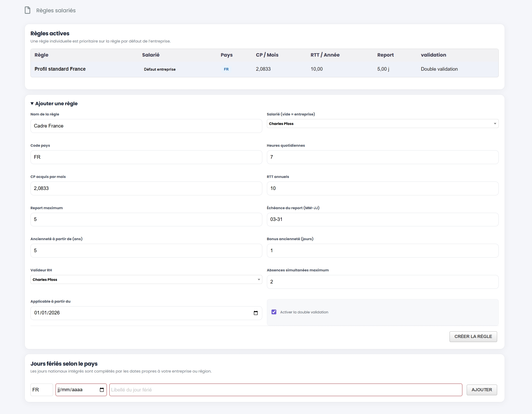Image resolution: width=532 pixels, height=414 pixels.
Task: Click the Libellé du jour férié field
Action: point(286,390)
